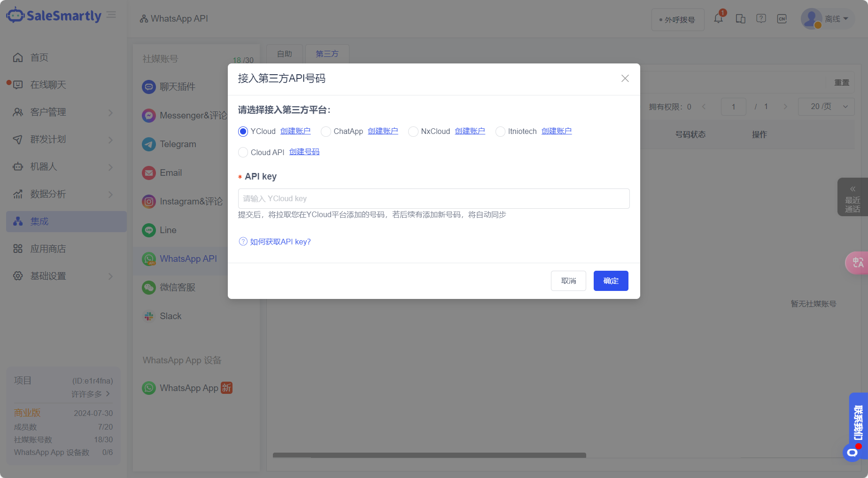Image resolution: width=868 pixels, height=478 pixels.
Task: Click the Line channel icon
Action: 149,230
